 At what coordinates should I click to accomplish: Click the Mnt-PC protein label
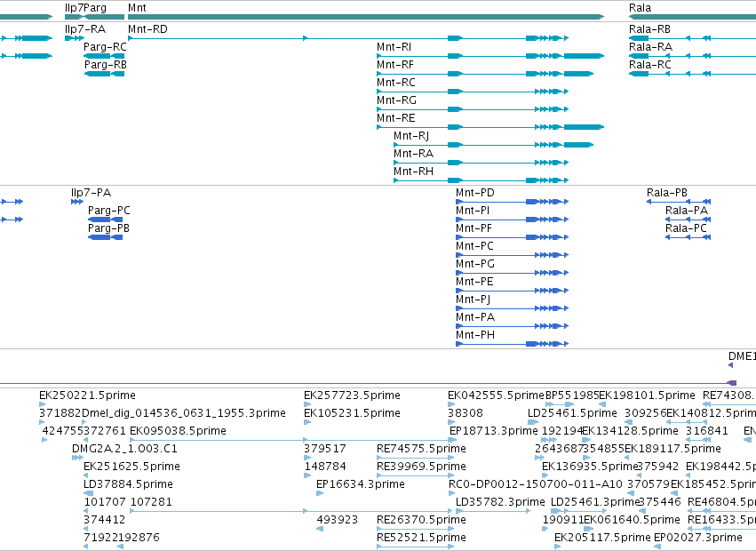point(474,246)
